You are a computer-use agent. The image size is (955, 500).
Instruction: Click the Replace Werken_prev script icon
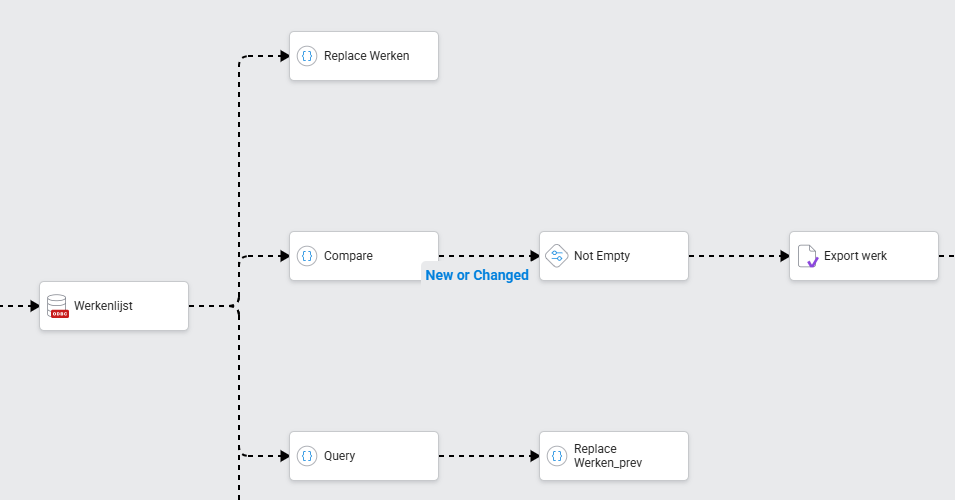click(x=557, y=456)
